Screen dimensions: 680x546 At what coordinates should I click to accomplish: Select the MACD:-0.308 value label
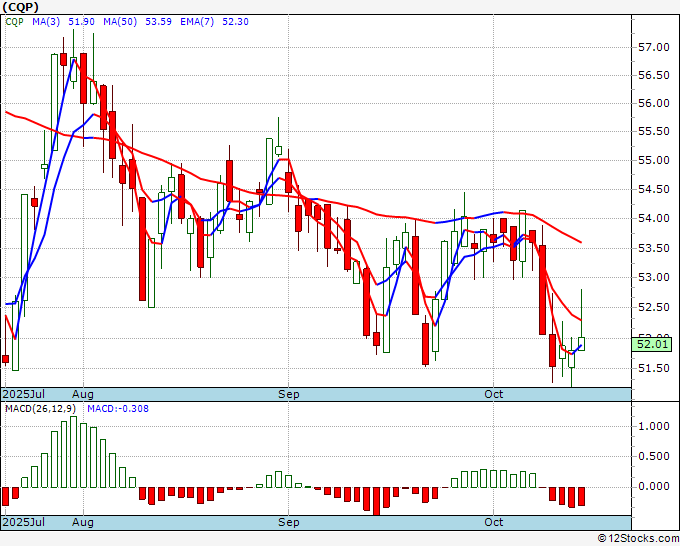coord(118,409)
